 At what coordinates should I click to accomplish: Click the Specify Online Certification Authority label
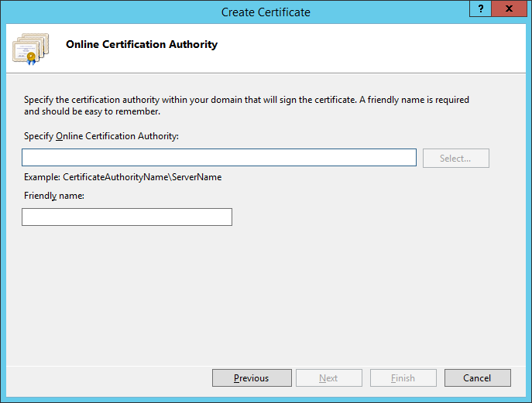[x=101, y=136]
